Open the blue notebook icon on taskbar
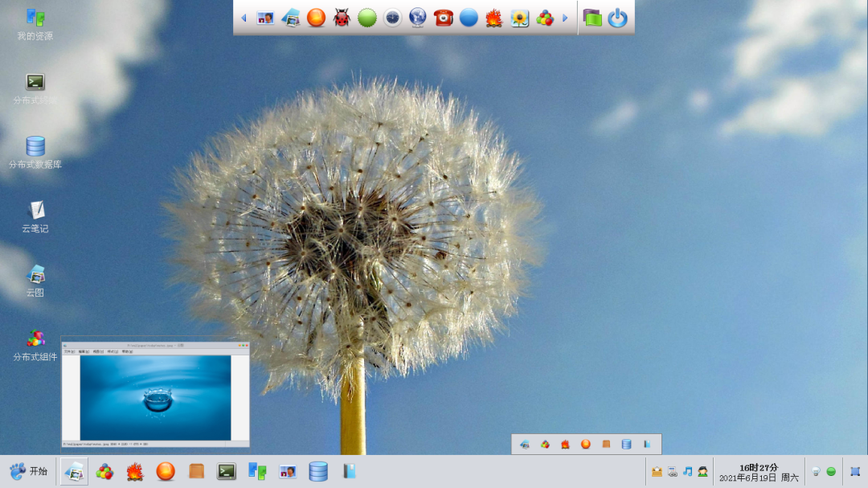Screen dimensions: 868x488 coord(349,471)
